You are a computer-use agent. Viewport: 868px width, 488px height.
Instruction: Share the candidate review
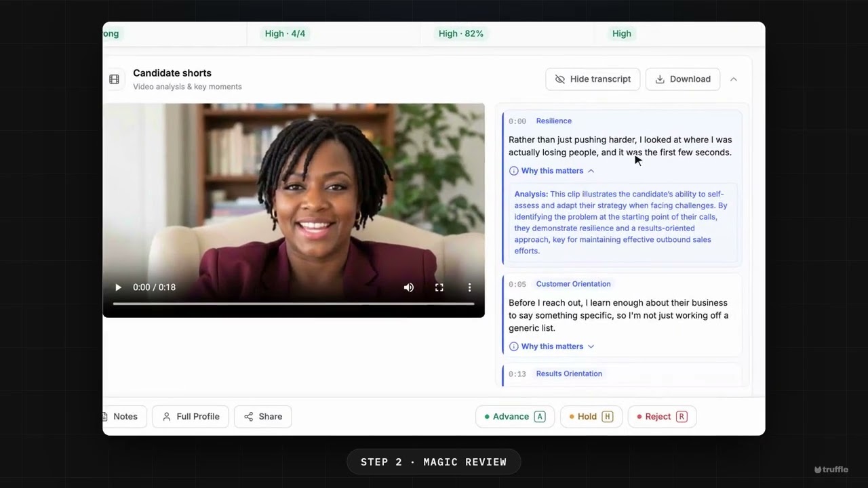coord(263,417)
